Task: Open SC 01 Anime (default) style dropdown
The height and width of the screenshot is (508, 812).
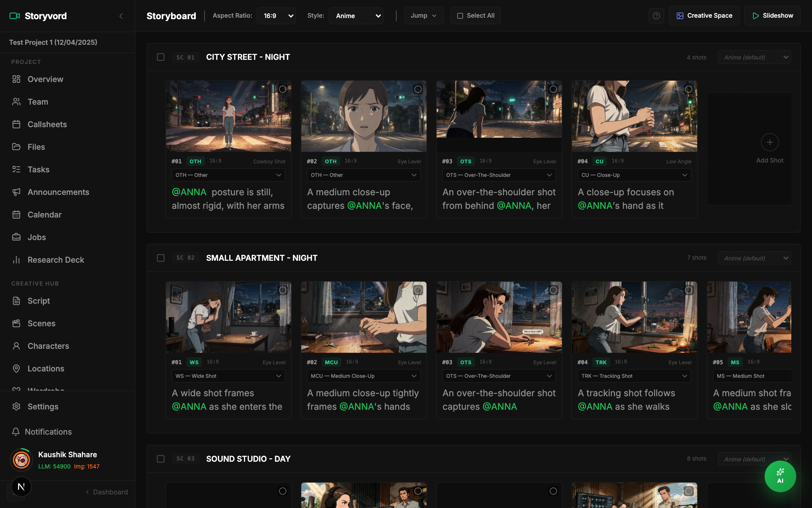Action: [x=754, y=57]
